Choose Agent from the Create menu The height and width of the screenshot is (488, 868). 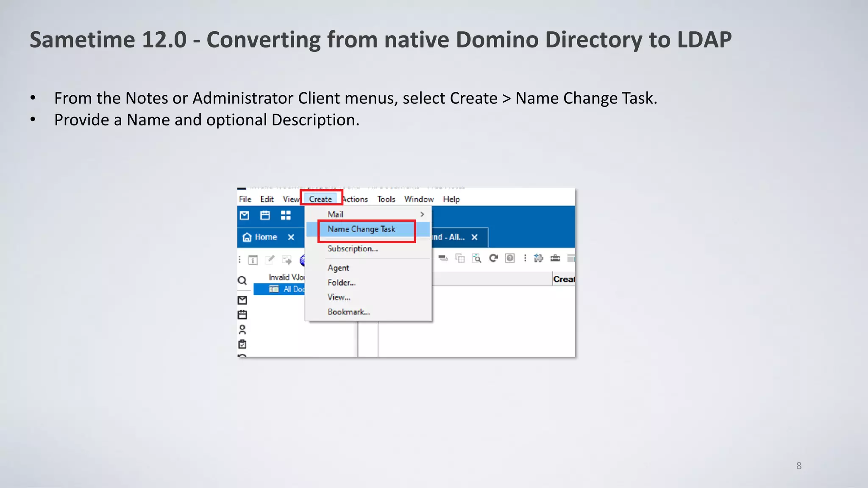pos(368,268)
